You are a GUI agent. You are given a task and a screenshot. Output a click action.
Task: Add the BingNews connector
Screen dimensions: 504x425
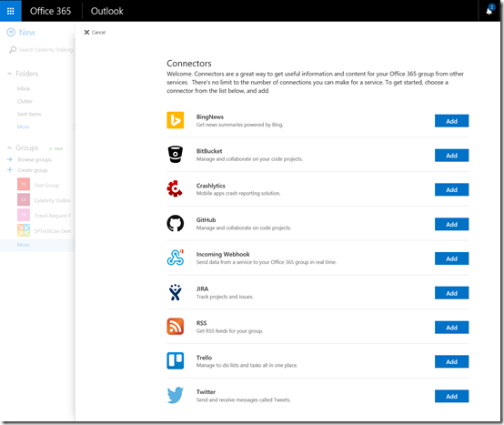pos(451,121)
